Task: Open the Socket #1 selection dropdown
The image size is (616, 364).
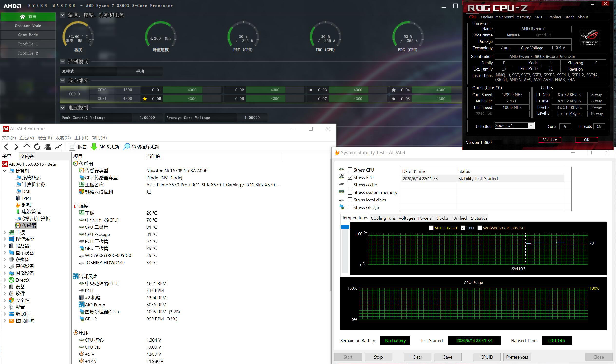Action: [531, 126]
